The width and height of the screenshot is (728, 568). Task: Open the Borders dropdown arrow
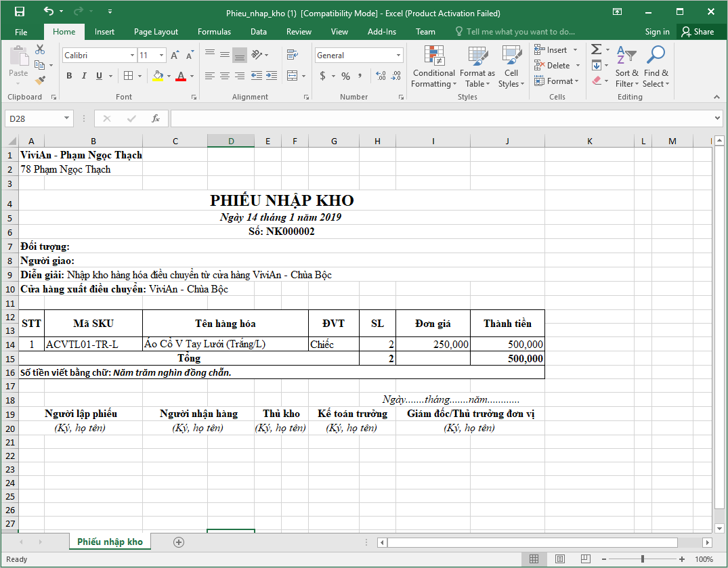(140, 76)
